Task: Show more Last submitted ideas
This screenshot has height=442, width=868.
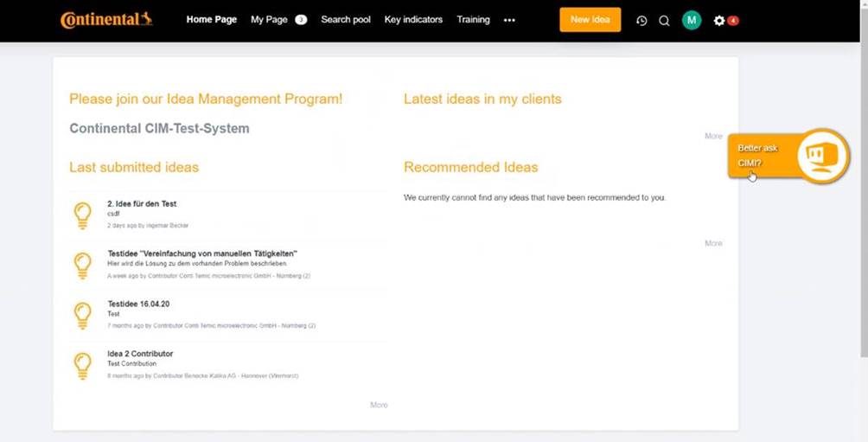Action: tap(379, 405)
